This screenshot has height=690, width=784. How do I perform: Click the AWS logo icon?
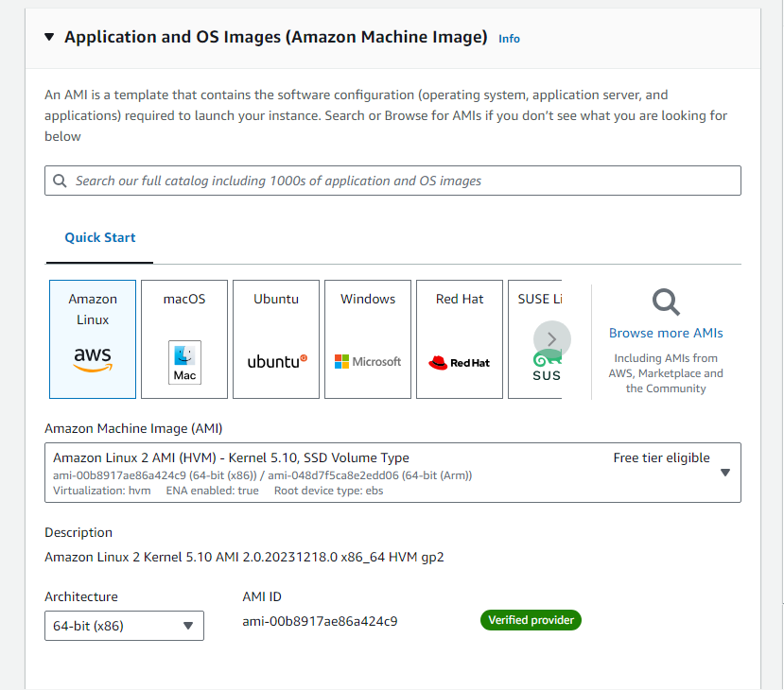[x=93, y=359]
